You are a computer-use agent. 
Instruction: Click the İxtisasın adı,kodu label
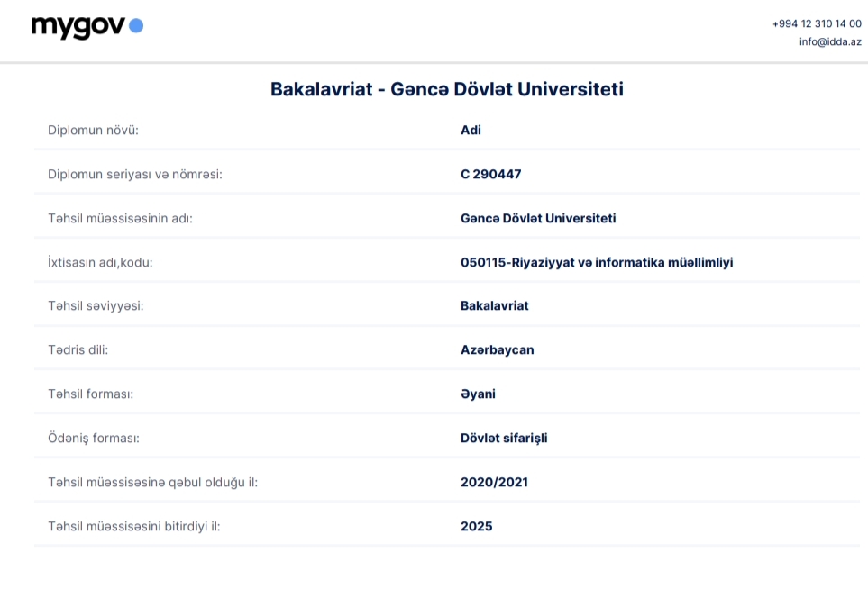[x=100, y=262]
